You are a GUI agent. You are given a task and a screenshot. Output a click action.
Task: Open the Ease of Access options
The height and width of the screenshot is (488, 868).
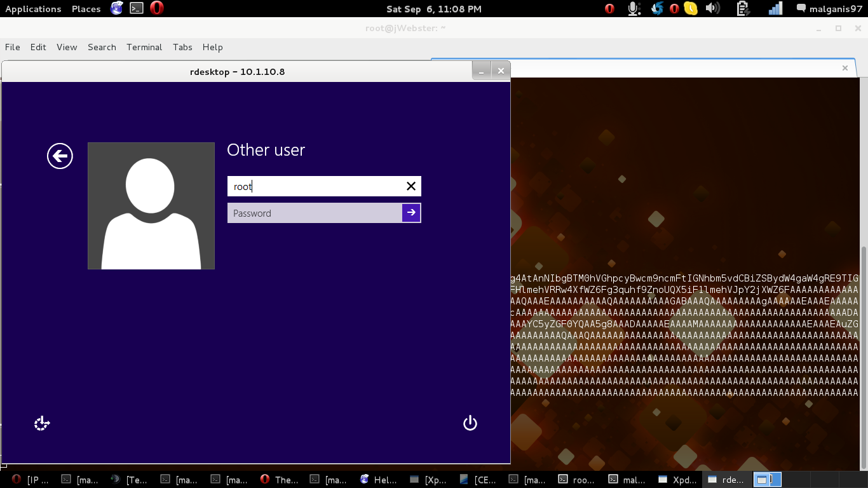(x=42, y=423)
